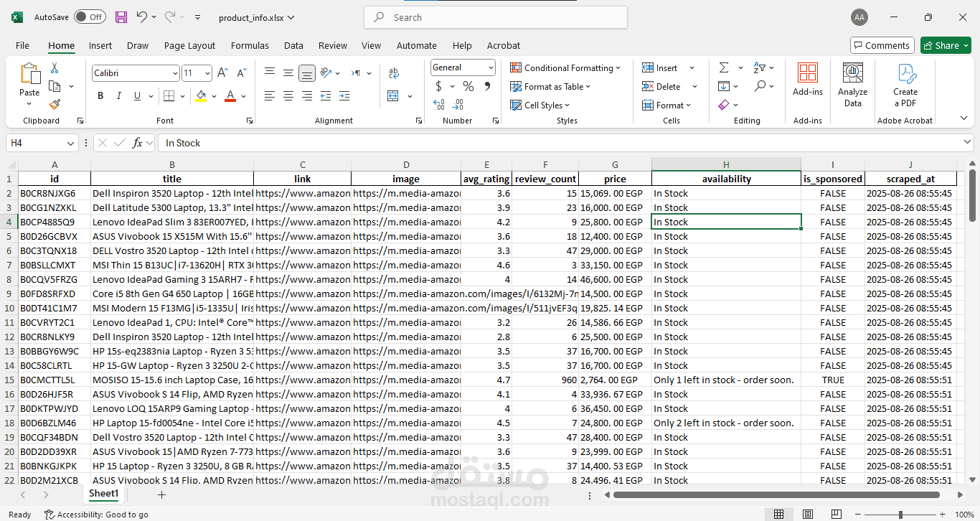Click the Format Painter brush icon
Screen dimensions: 980x521
click(55, 105)
